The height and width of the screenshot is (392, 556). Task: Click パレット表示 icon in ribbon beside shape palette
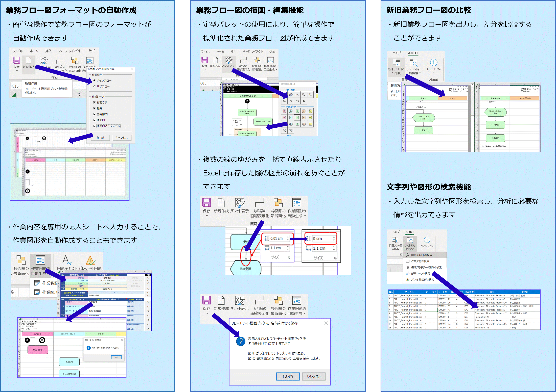[x=229, y=60]
